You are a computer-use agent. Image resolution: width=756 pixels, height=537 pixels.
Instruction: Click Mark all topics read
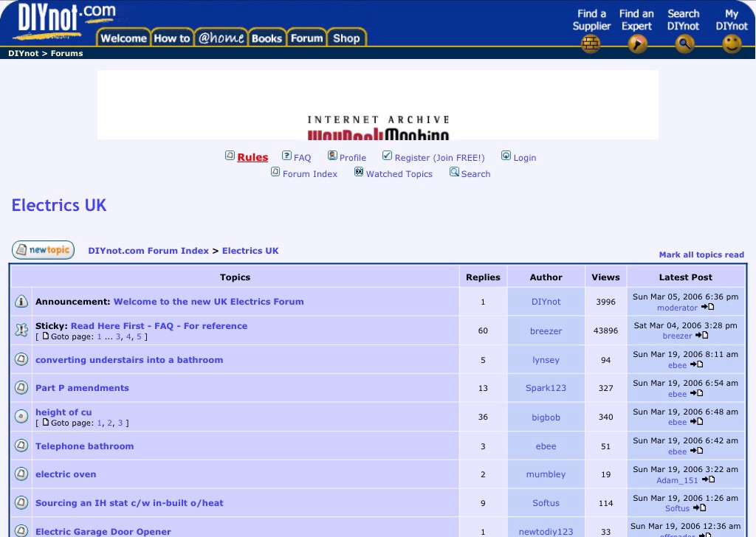(x=701, y=254)
